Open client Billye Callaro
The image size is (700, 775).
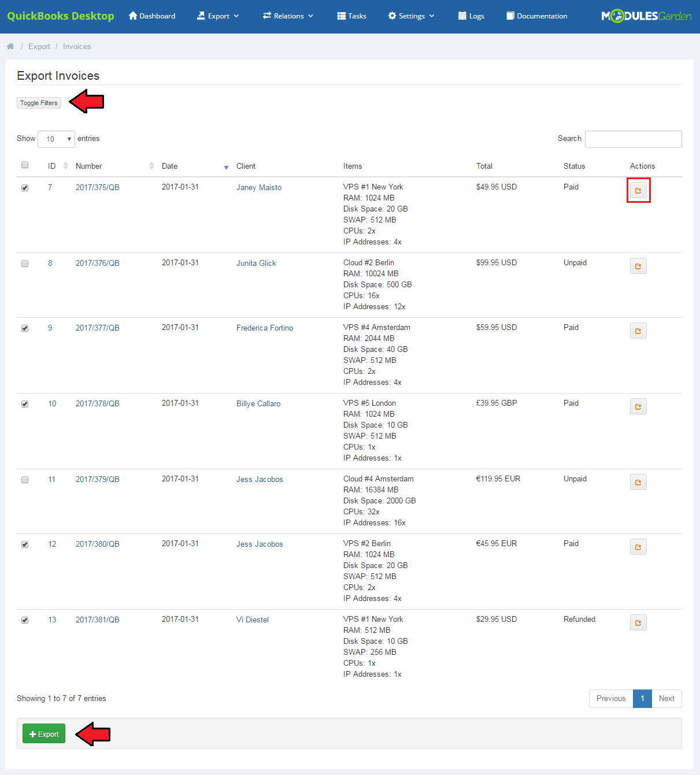[258, 403]
